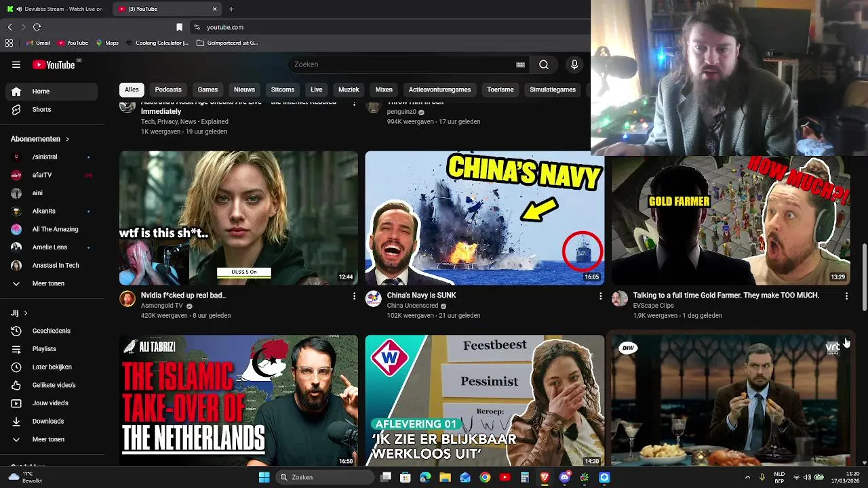
Task: Open new browser tab with plus
Action: pos(231,9)
